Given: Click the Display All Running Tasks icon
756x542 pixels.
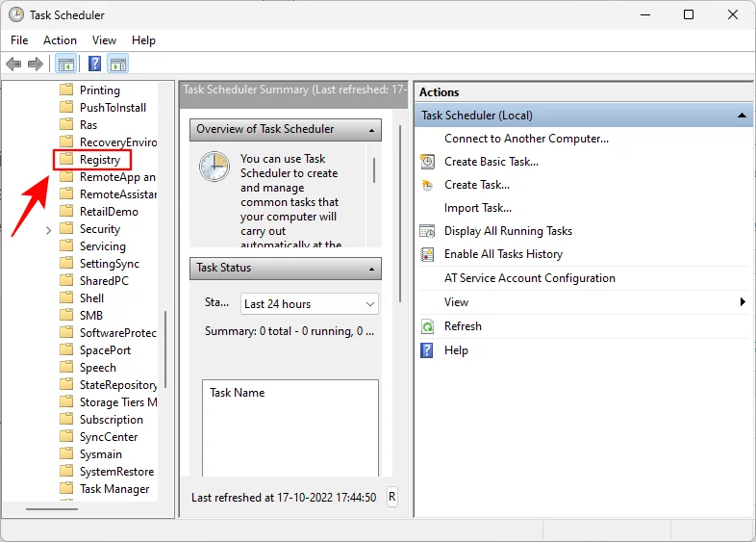Looking at the screenshot, I should (x=428, y=231).
